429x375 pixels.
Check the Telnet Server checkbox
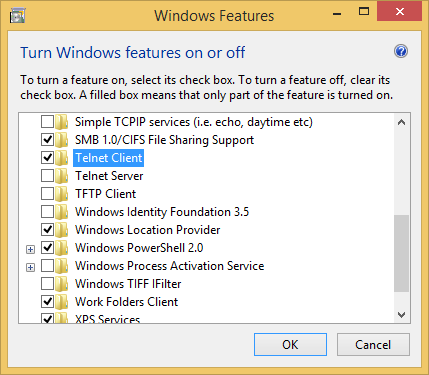point(47,176)
